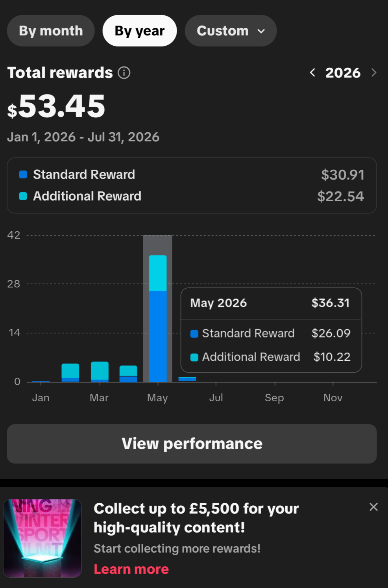Go to previous year with left arrow
This screenshot has height=588, width=388.
pos(312,72)
